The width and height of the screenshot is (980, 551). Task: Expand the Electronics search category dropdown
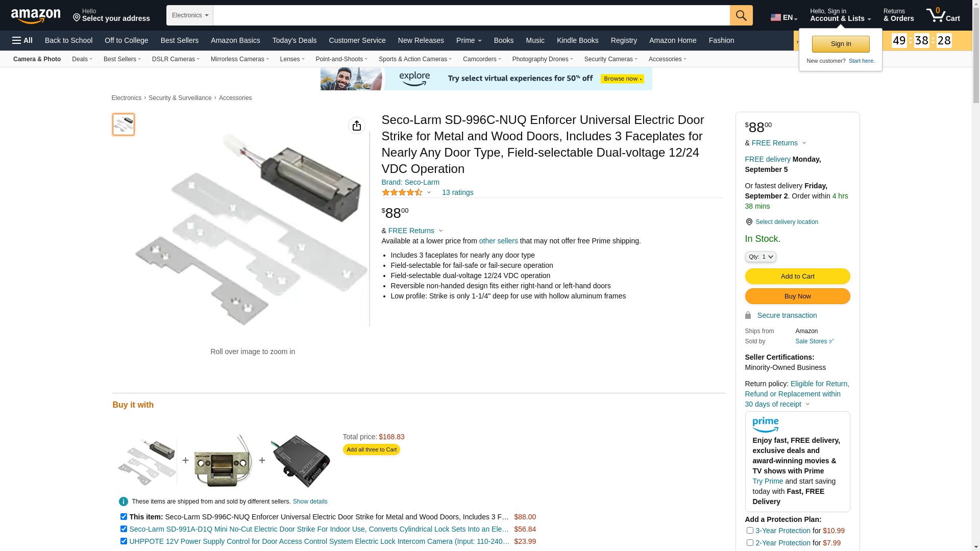(189, 15)
